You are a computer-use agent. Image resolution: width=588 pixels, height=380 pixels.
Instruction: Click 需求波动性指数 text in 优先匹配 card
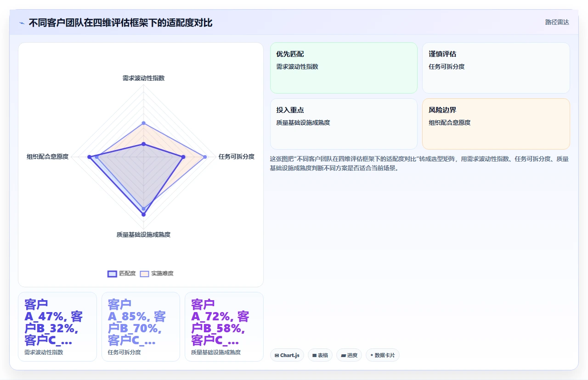coord(297,67)
